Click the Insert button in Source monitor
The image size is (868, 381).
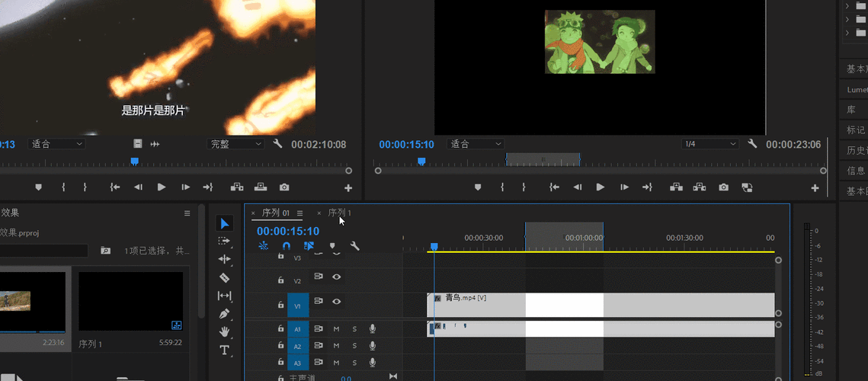(237, 187)
